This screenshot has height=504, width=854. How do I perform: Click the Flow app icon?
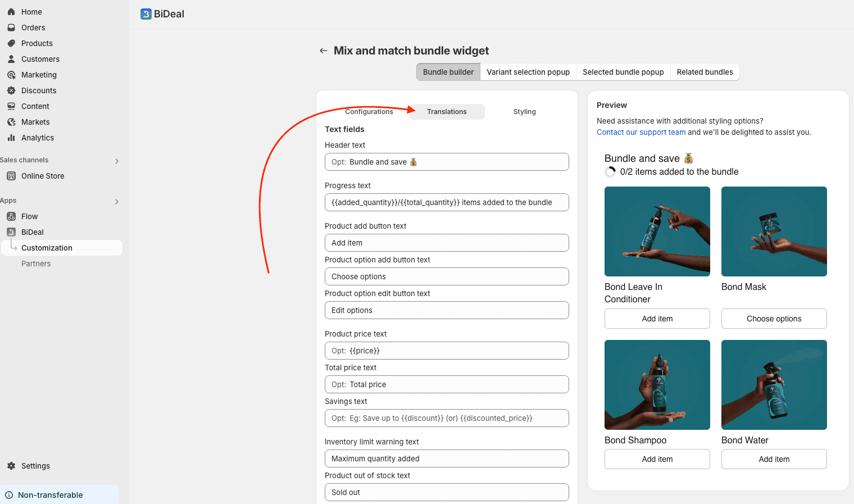(11, 216)
